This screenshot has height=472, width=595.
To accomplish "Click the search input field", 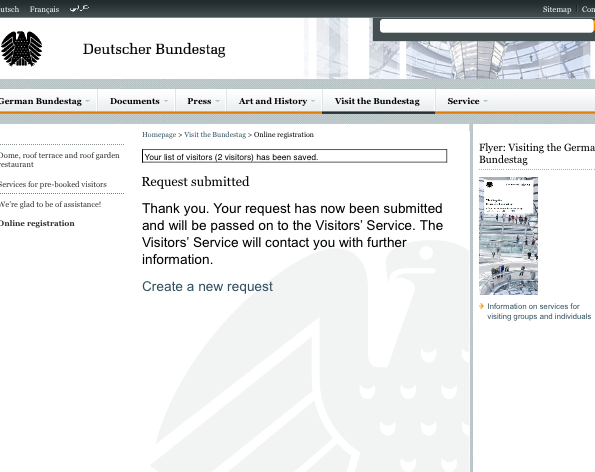I will (x=486, y=26).
